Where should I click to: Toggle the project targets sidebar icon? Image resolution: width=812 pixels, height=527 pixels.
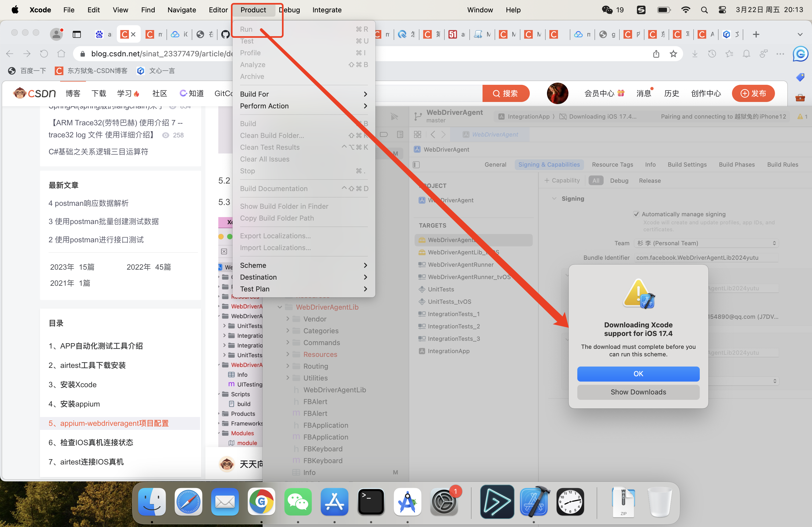coord(416,165)
